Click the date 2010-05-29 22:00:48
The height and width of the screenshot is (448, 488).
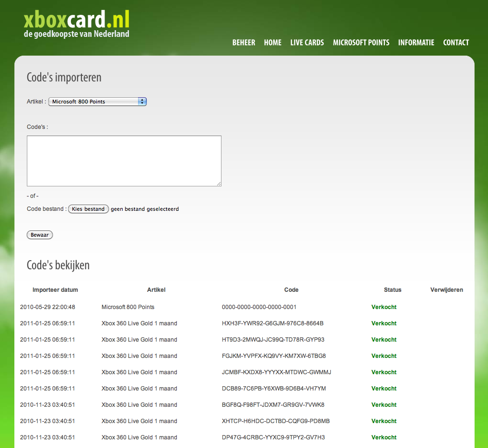[47, 307]
